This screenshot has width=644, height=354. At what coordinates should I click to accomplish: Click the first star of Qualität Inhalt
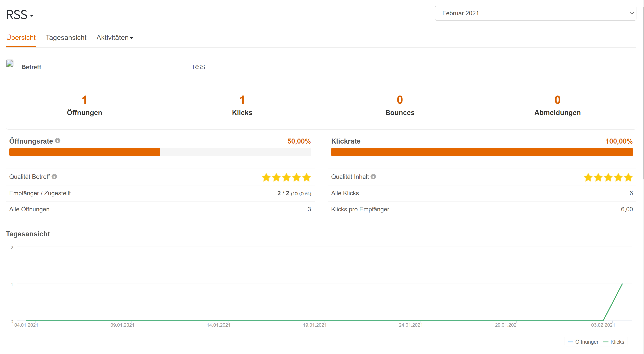tap(588, 177)
